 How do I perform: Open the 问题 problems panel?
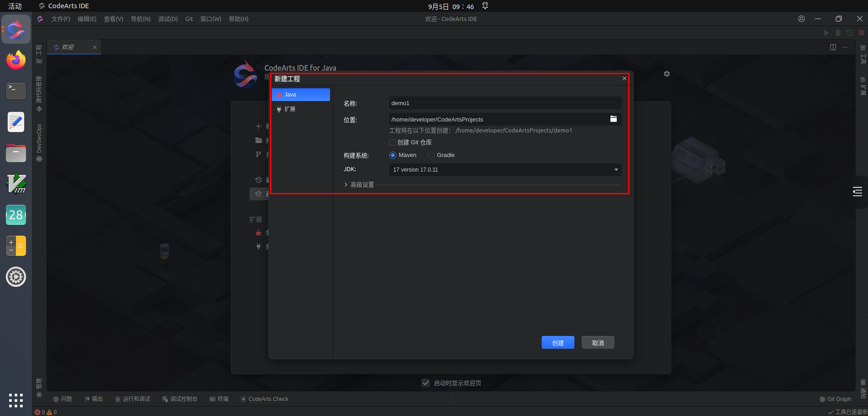(x=62, y=399)
